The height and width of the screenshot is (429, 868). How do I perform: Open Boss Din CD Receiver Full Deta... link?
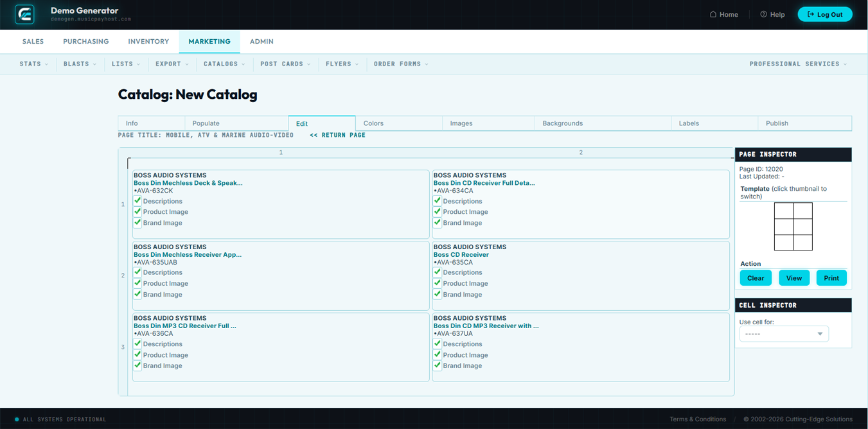[484, 183]
